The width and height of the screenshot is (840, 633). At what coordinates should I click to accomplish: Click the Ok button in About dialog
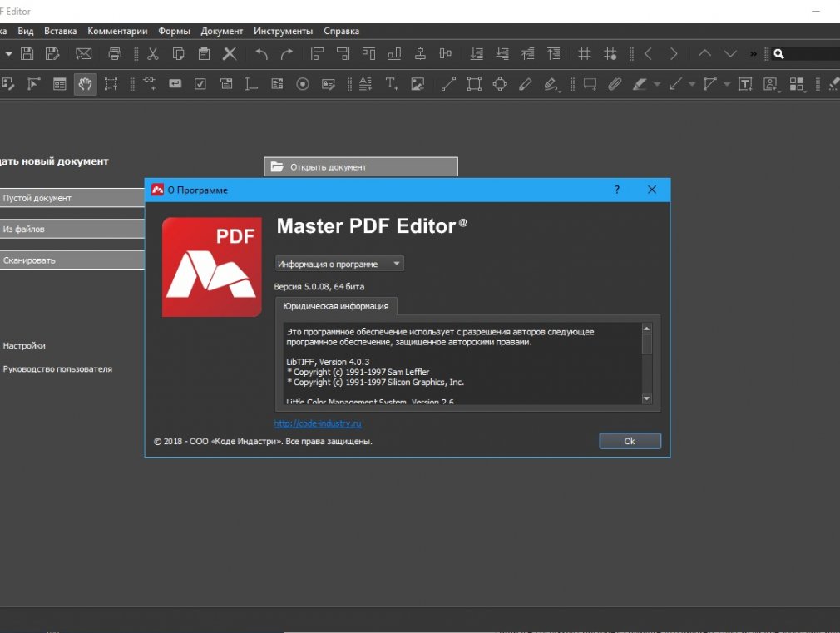630,441
